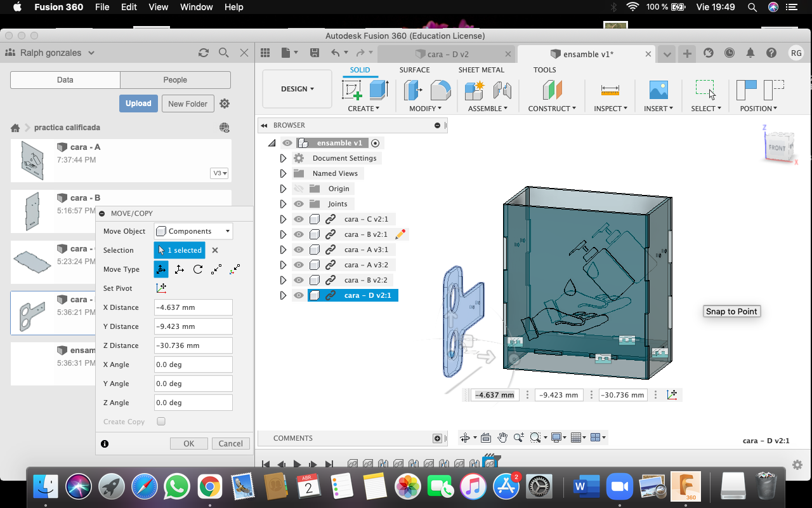Switch to the TOOLS tab
This screenshot has height=508, width=812.
point(544,70)
